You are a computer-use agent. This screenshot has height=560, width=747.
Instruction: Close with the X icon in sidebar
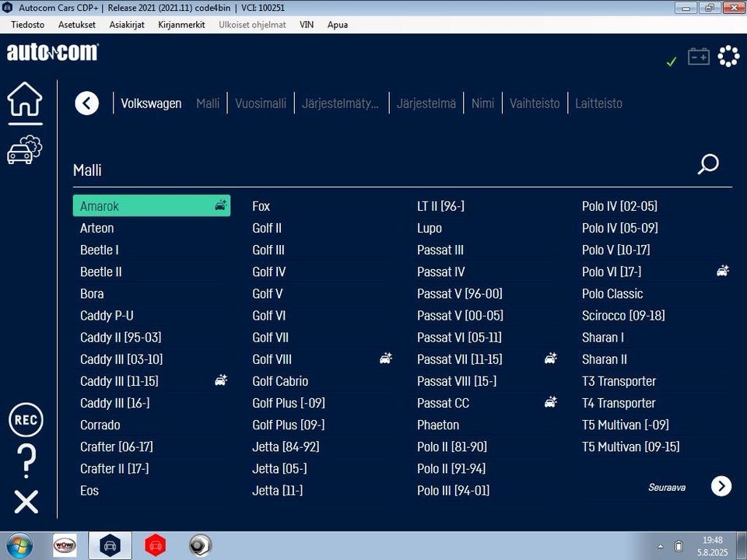[26, 502]
